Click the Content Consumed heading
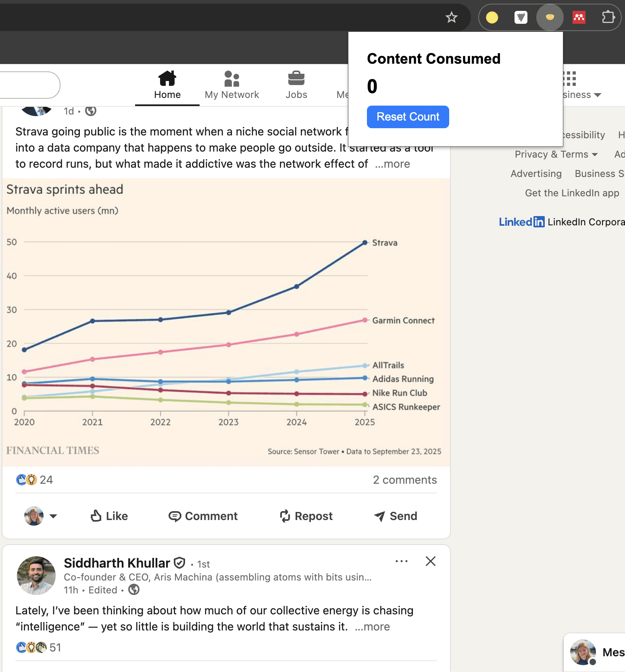Image resolution: width=625 pixels, height=672 pixels. 434,59
